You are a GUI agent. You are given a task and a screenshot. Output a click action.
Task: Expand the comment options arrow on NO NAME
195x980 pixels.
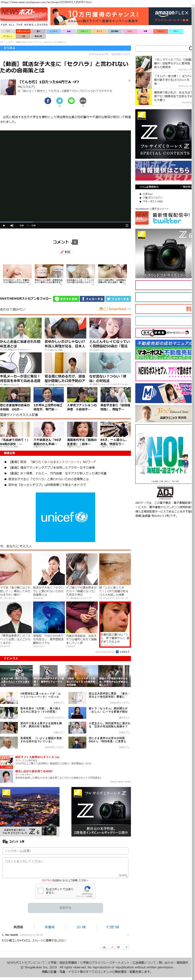(x=128, y=934)
